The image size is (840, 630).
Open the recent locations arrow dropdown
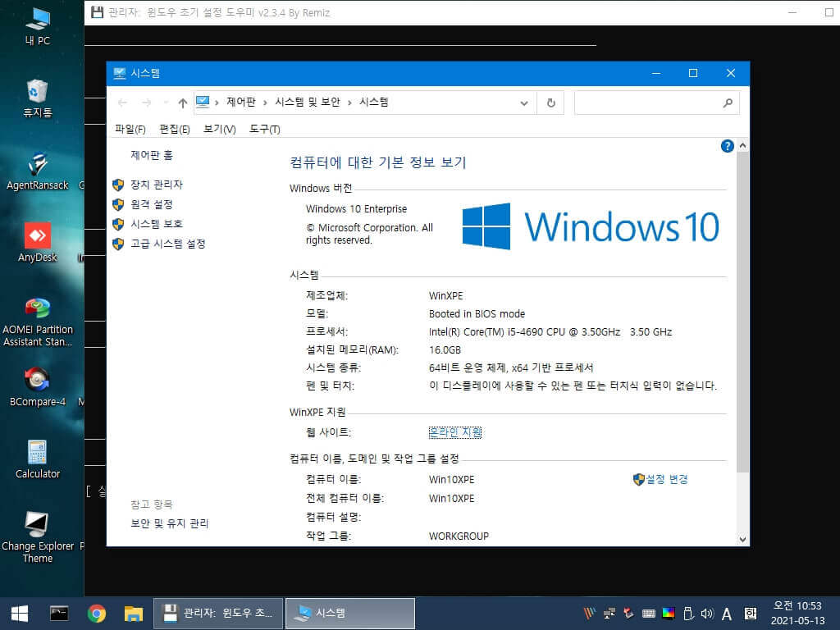(166, 103)
